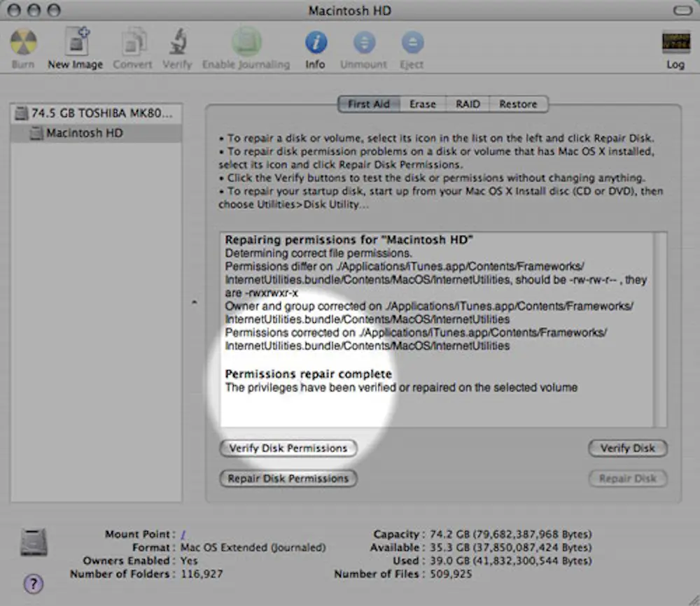700x606 pixels.
Task: Click the Verify Disk button
Action: click(x=627, y=449)
